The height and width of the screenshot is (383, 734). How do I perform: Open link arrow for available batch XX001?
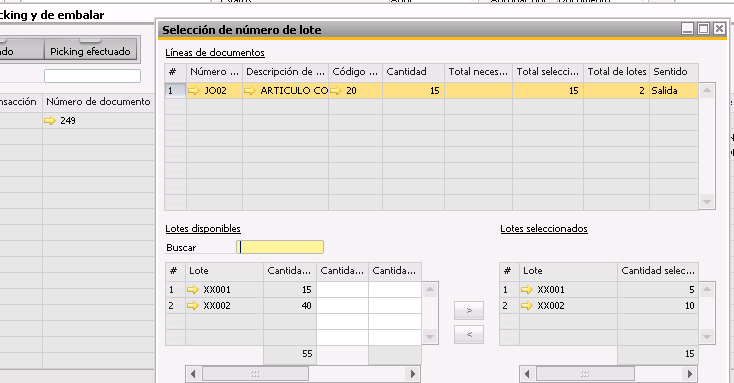click(192, 289)
